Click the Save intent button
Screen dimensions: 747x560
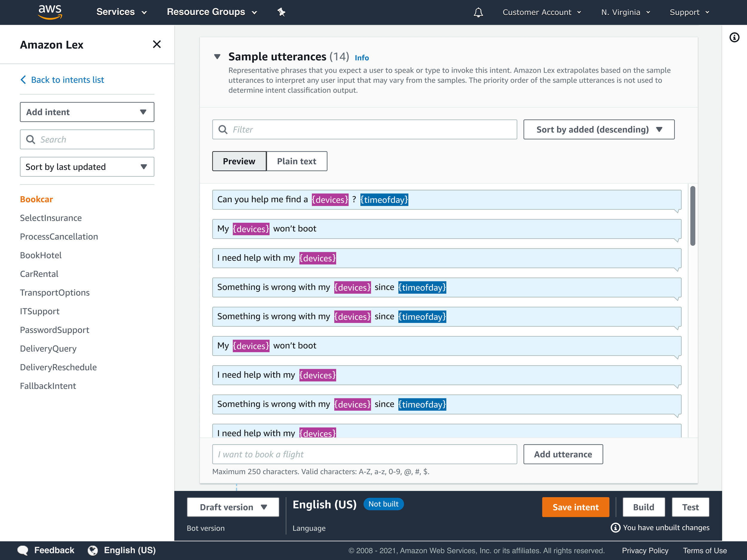[x=575, y=507]
